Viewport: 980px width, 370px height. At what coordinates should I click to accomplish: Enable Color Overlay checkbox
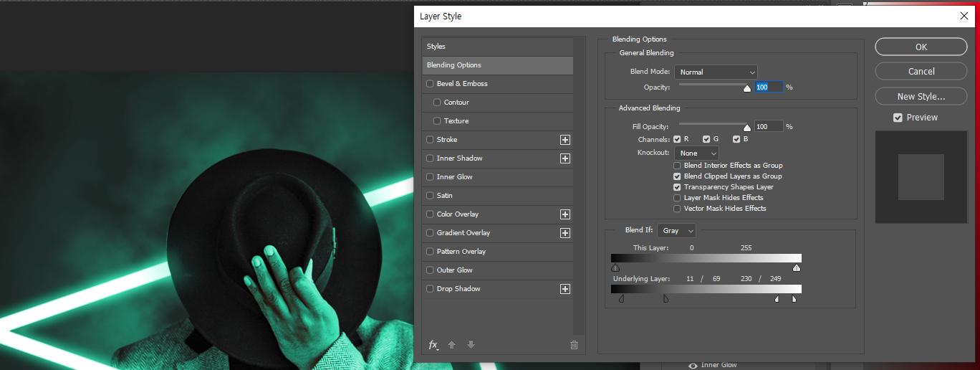(430, 214)
